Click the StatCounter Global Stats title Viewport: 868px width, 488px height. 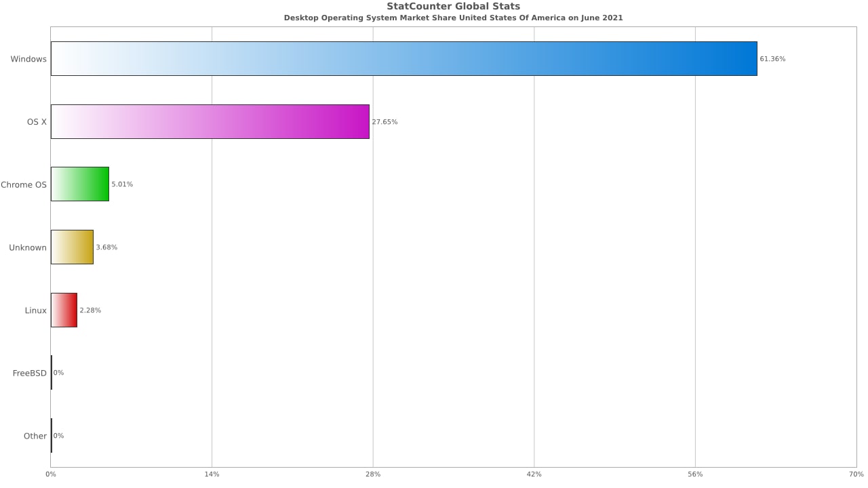454,7
